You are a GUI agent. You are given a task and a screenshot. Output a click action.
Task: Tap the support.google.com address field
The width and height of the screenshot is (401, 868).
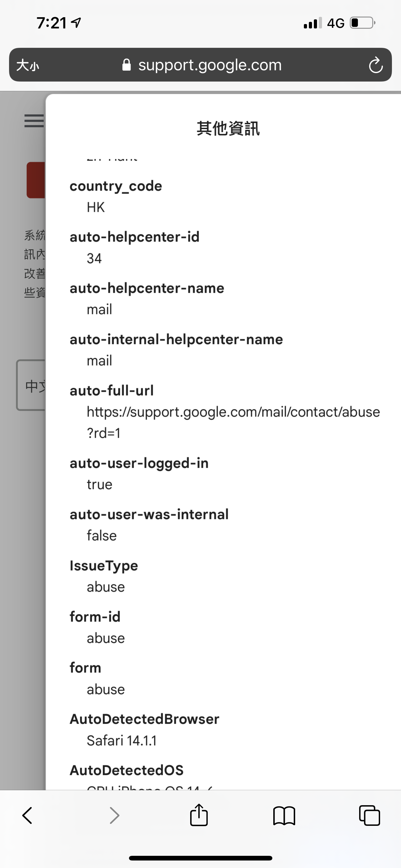(210, 65)
